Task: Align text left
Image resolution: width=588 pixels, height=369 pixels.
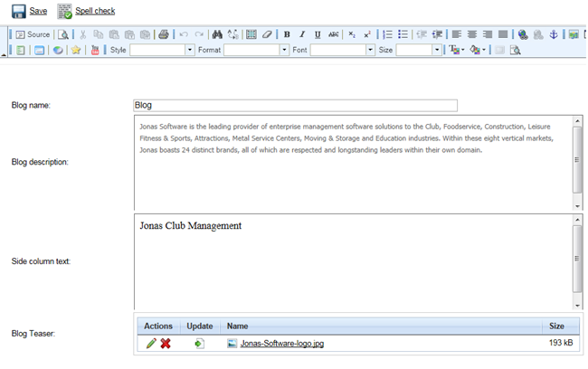Action: [x=456, y=34]
